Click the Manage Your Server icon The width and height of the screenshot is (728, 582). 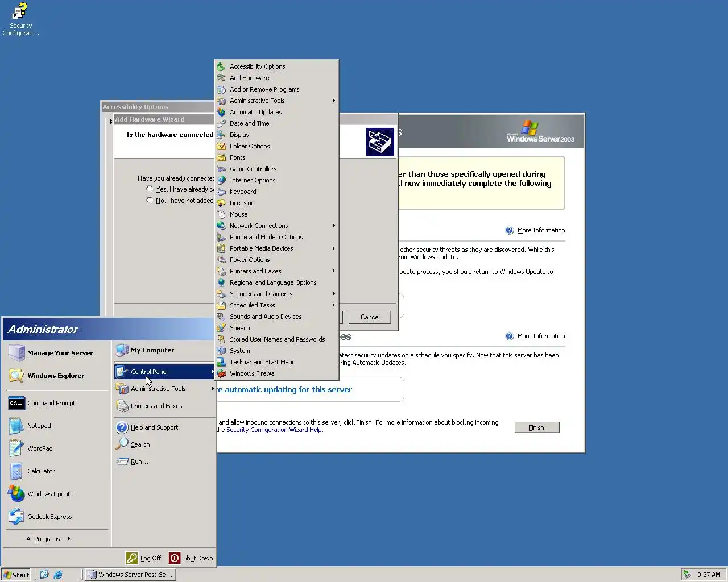pyautogui.click(x=16, y=353)
